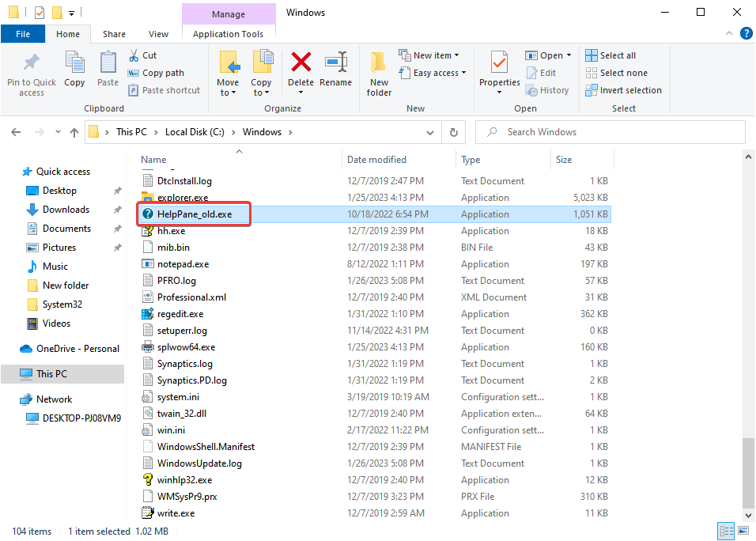Viewport: 756px width, 541px height.
Task: Click This PC in address breadcrumb
Action: [x=131, y=132]
